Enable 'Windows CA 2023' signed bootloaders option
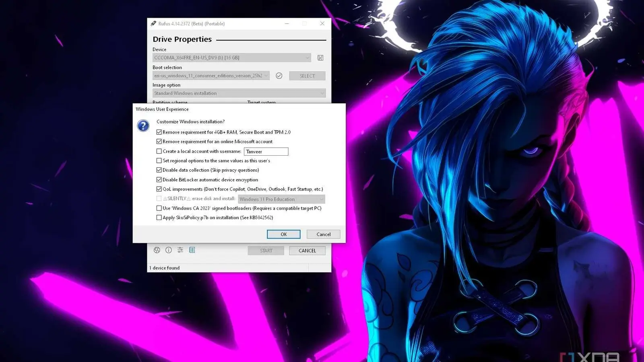 coord(159,208)
